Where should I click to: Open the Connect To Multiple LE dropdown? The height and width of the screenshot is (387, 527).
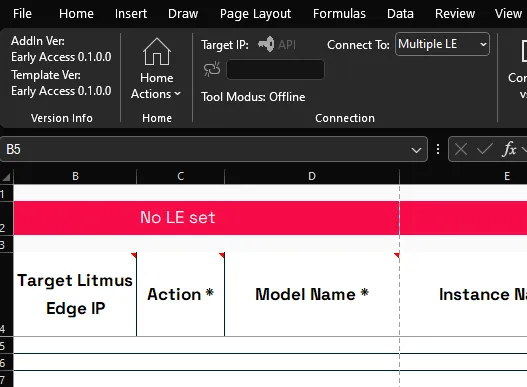pos(442,44)
